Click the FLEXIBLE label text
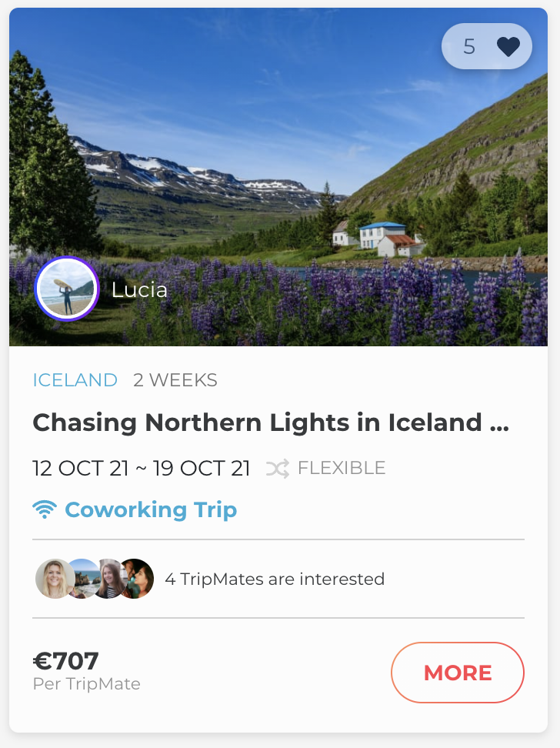The height and width of the screenshot is (748, 560). (x=342, y=468)
